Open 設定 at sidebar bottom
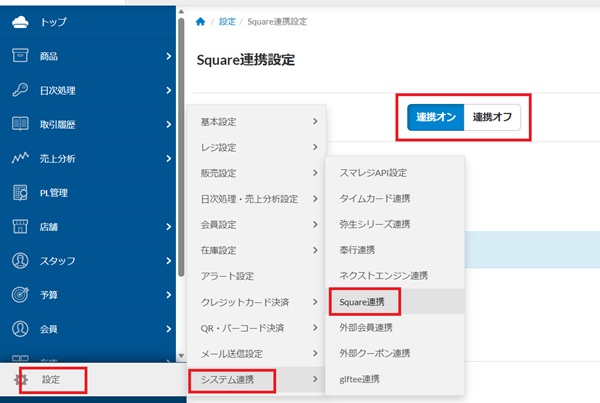600x403 pixels. (x=93, y=380)
